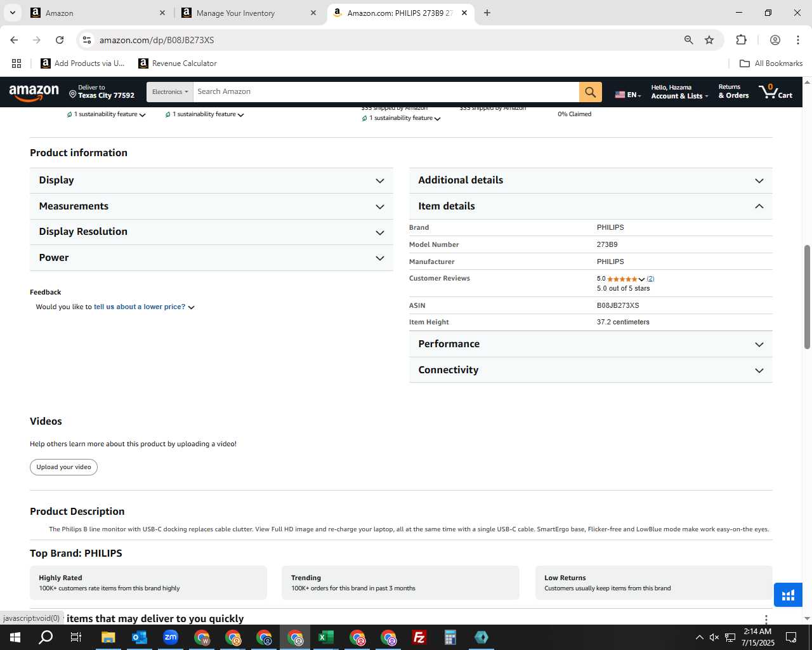Click the Amazon logo in header
Image resolution: width=812 pixels, height=650 pixels.
tap(34, 93)
